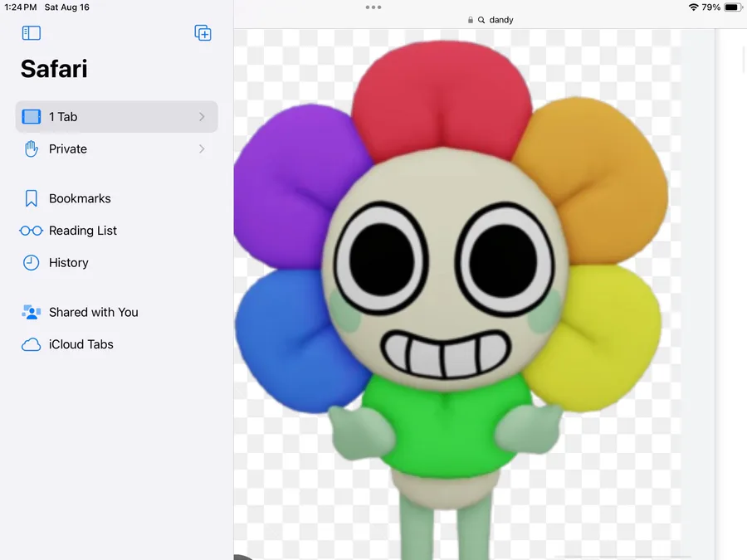Hide the Safari sidebar with the toggle icon
Image resolution: width=747 pixels, height=560 pixels.
coord(32,33)
